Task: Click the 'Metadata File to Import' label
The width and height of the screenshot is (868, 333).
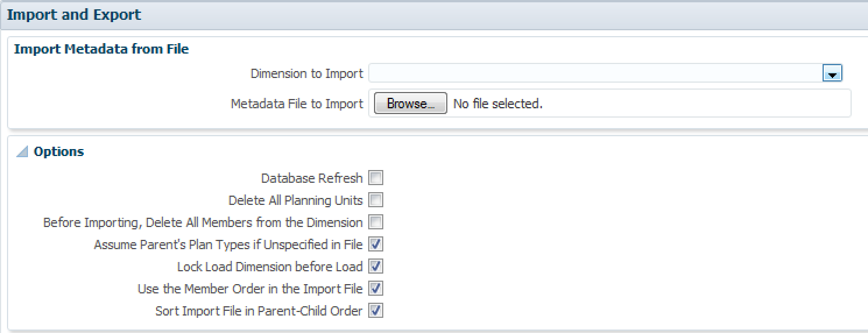Action: click(x=297, y=104)
